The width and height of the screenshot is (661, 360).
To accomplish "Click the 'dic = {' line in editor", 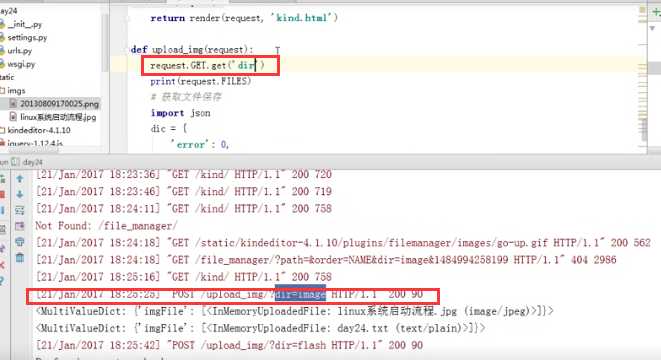I will coord(169,128).
